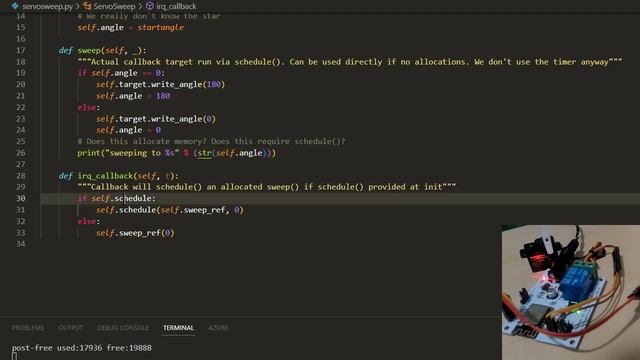Click the Python file icon in the breadcrumb
The height and width of the screenshot is (360, 640).
15,6
